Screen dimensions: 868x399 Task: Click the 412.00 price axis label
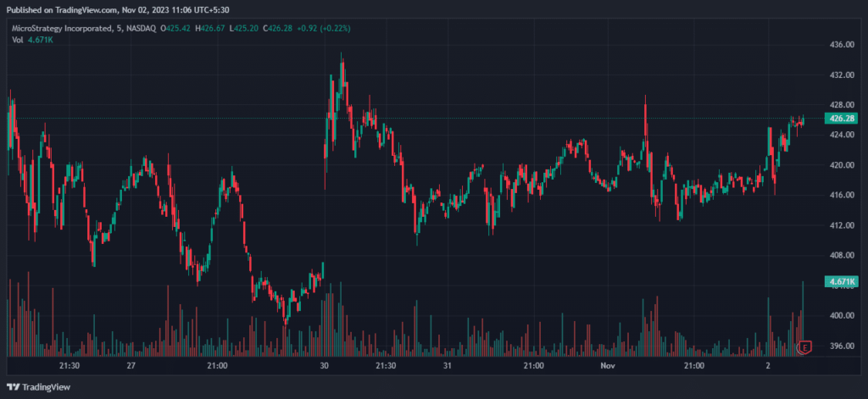(841, 225)
